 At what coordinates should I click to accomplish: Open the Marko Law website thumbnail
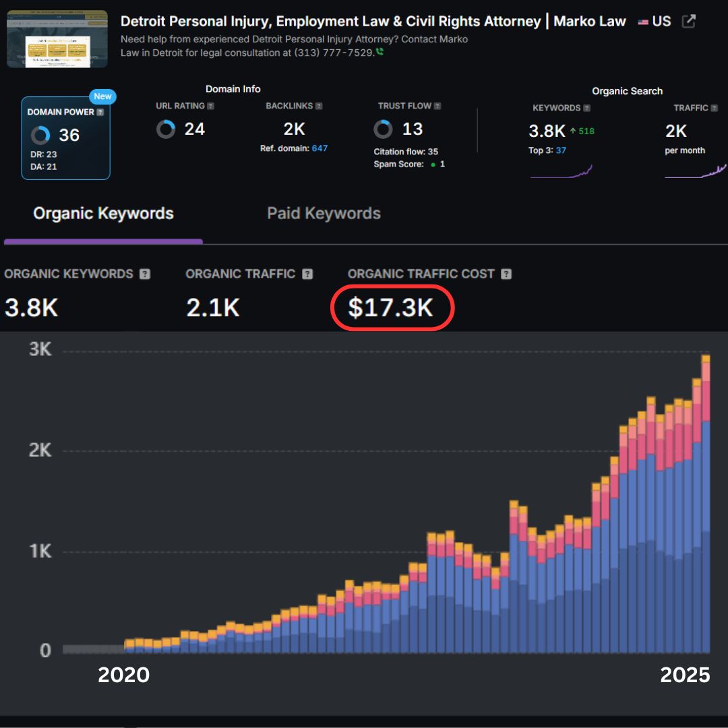coord(57,39)
